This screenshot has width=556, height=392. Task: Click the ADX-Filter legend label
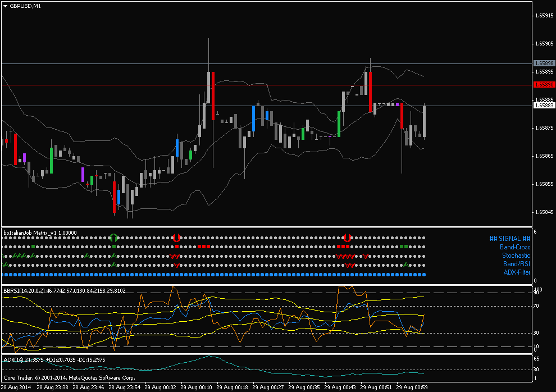point(517,272)
